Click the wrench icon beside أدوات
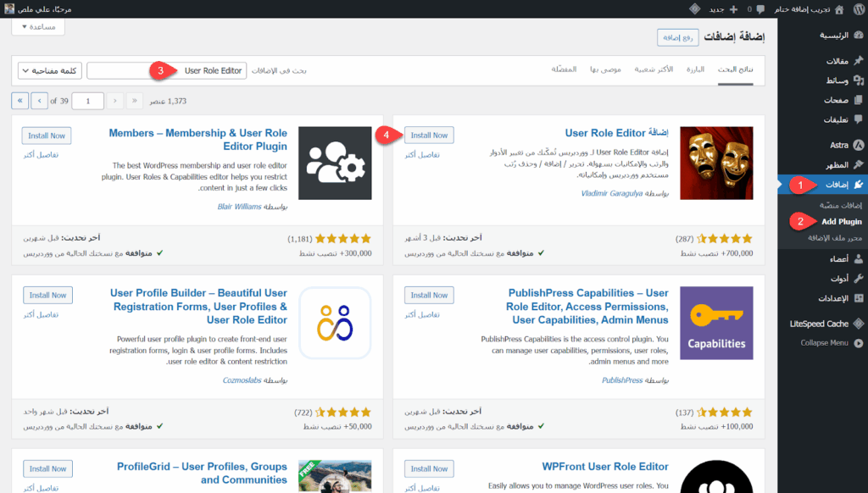 [858, 279]
